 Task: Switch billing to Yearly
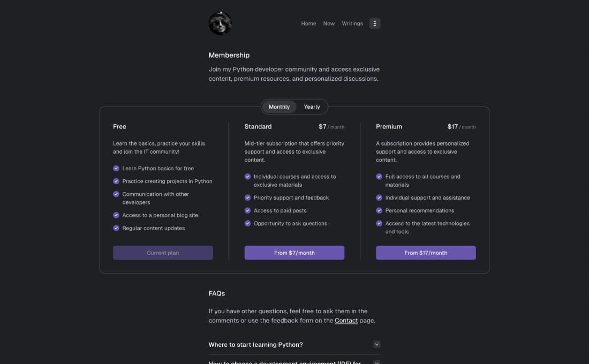point(312,107)
